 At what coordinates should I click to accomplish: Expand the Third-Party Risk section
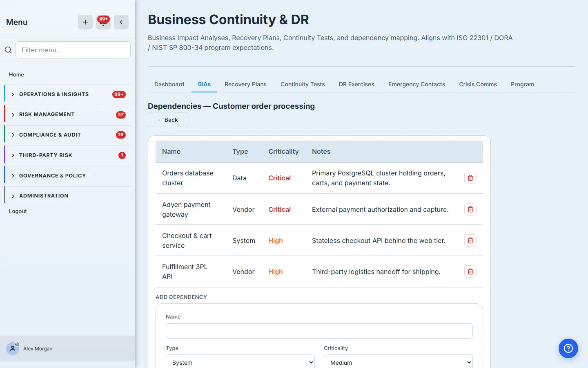67,155
